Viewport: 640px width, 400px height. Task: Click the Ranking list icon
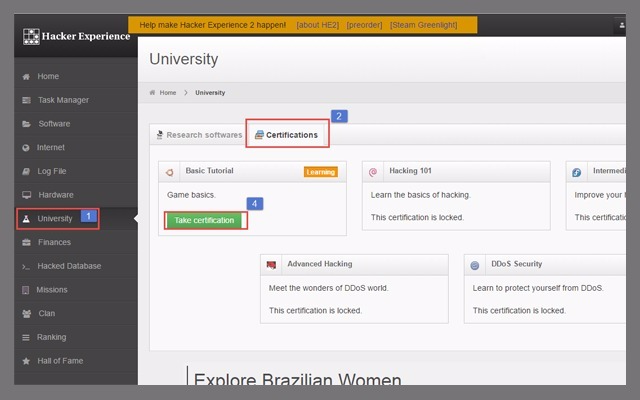26,338
